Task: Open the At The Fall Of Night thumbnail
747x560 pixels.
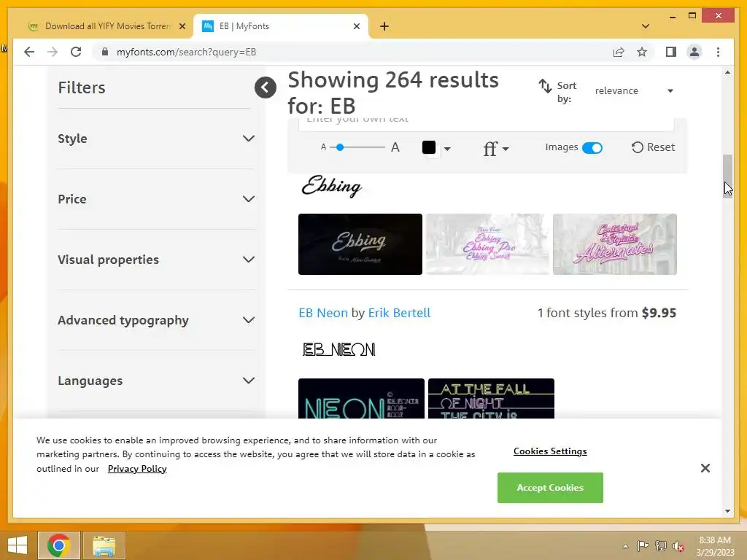Action: (491, 399)
